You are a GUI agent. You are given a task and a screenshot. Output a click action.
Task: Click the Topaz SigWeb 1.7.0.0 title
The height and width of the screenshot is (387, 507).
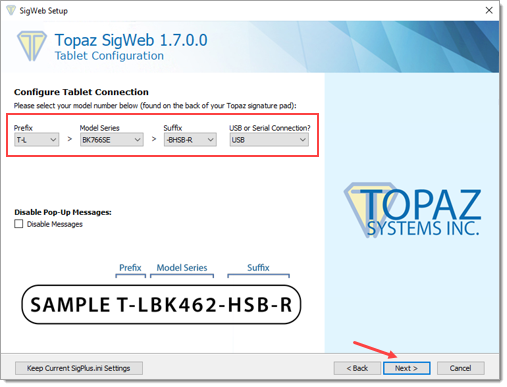tap(131, 40)
